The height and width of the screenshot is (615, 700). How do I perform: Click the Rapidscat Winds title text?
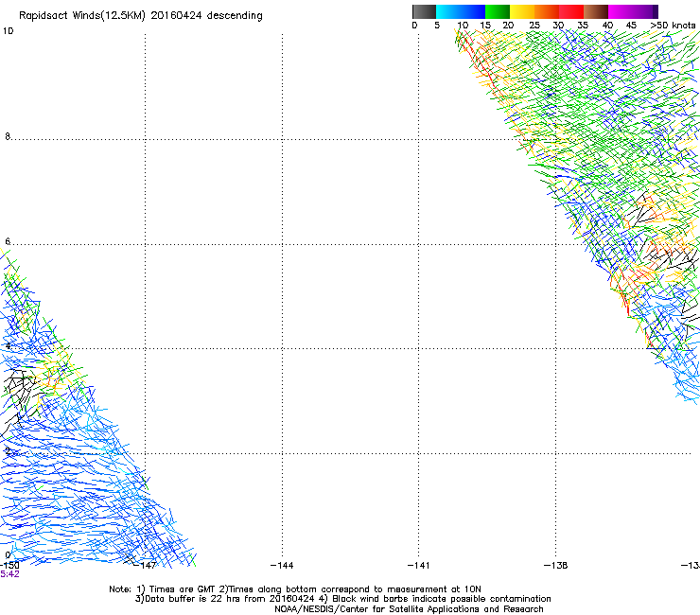(x=141, y=16)
